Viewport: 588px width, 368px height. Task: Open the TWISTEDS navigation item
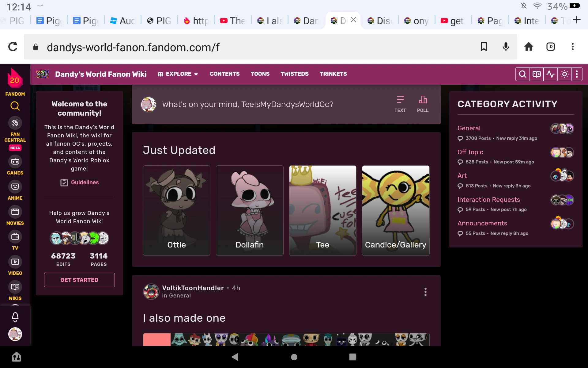coord(295,74)
